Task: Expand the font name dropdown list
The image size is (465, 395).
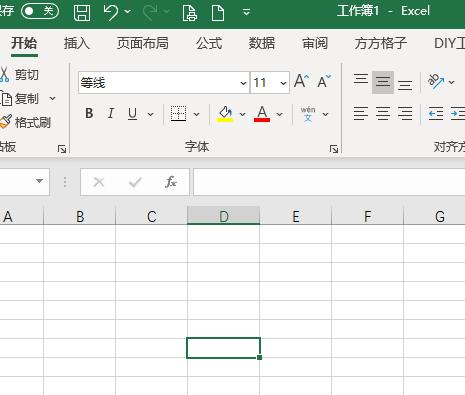Action: click(244, 83)
